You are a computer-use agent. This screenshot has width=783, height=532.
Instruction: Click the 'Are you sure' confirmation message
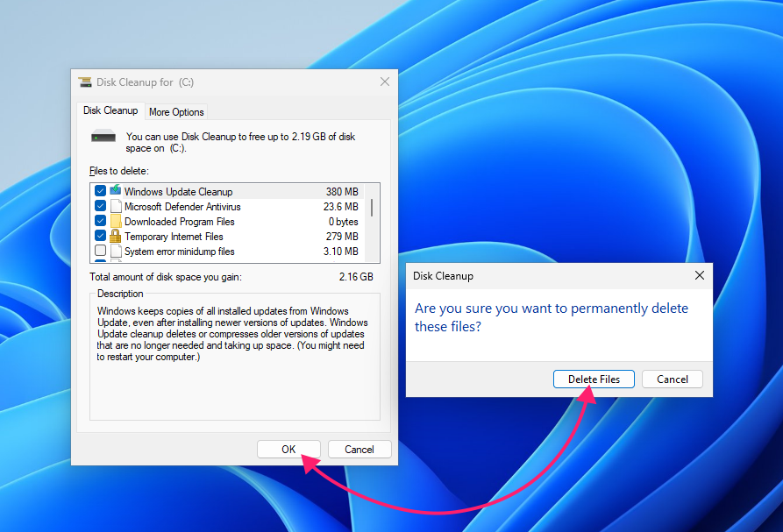click(552, 317)
